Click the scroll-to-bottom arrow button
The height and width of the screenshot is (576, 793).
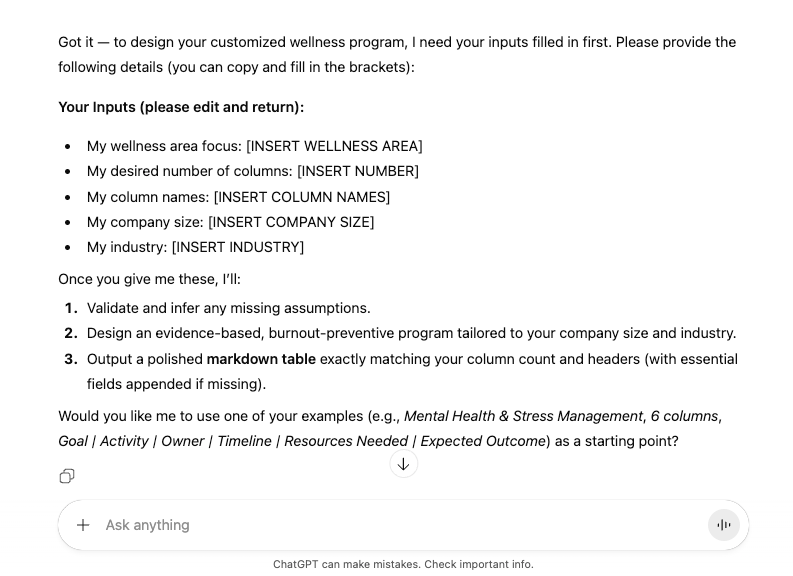403,464
